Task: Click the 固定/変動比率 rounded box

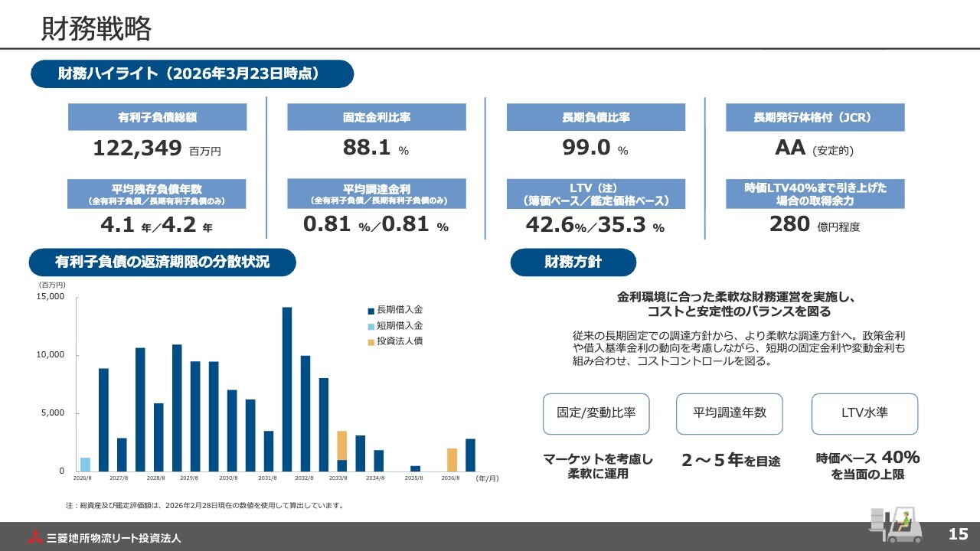Action: coord(596,414)
